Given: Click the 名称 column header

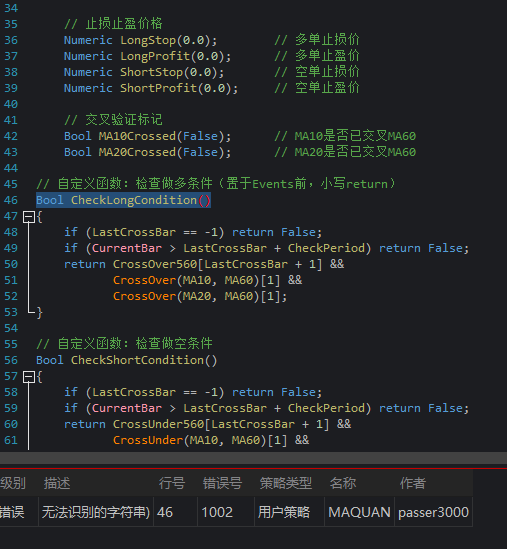Looking at the screenshot, I should [x=343, y=483].
